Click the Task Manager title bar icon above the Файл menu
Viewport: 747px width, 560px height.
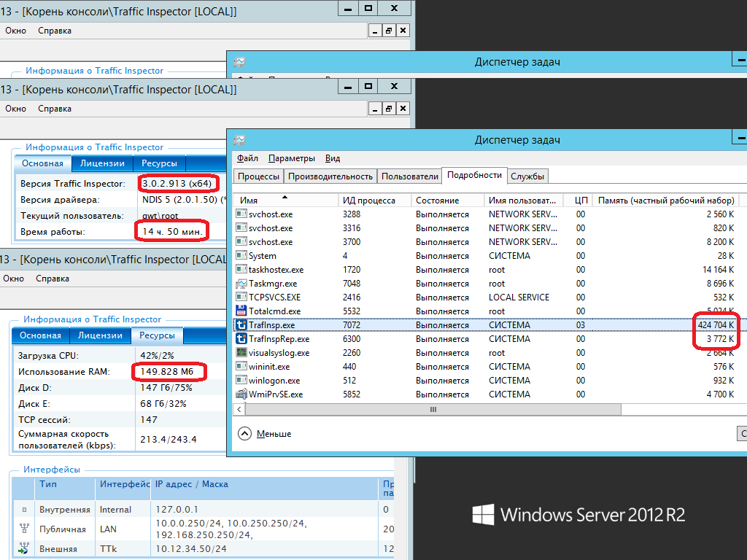click(x=239, y=140)
